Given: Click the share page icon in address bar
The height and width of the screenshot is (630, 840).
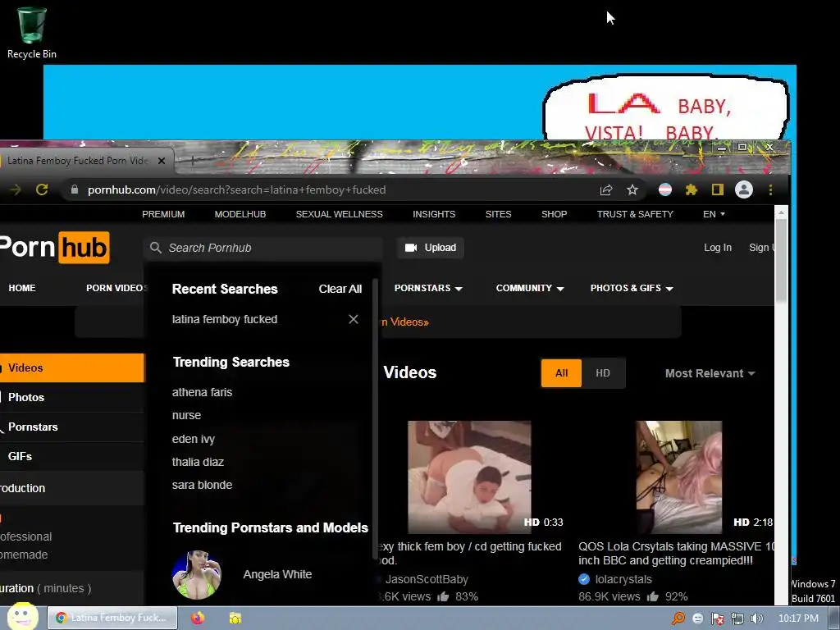Looking at the screenshot, I should (x=606, y=189).
